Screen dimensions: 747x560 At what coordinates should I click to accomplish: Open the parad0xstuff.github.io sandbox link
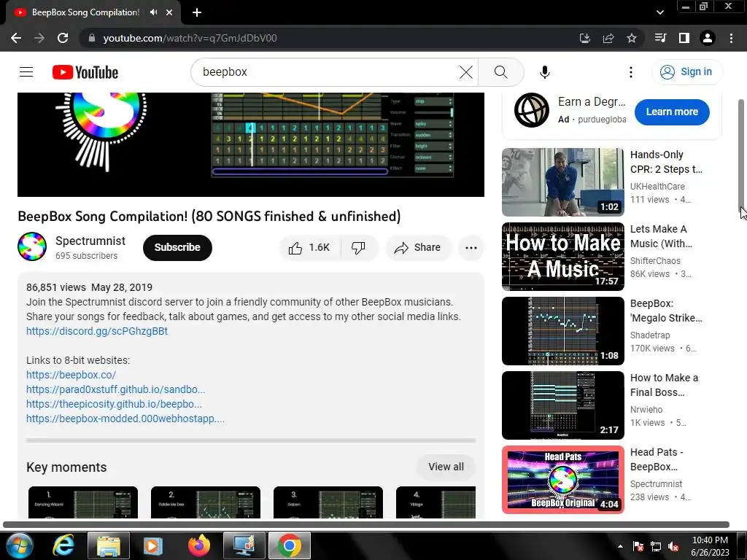click(x=115, y=389)
